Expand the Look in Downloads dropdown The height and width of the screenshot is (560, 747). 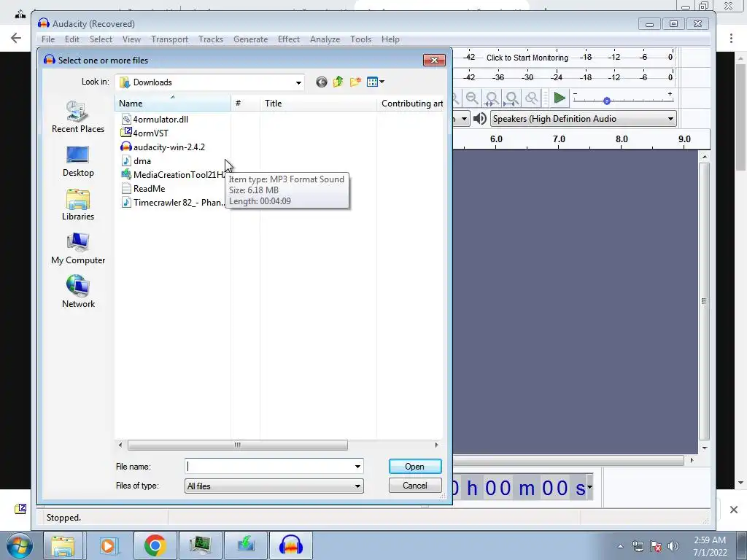(298, 82)
